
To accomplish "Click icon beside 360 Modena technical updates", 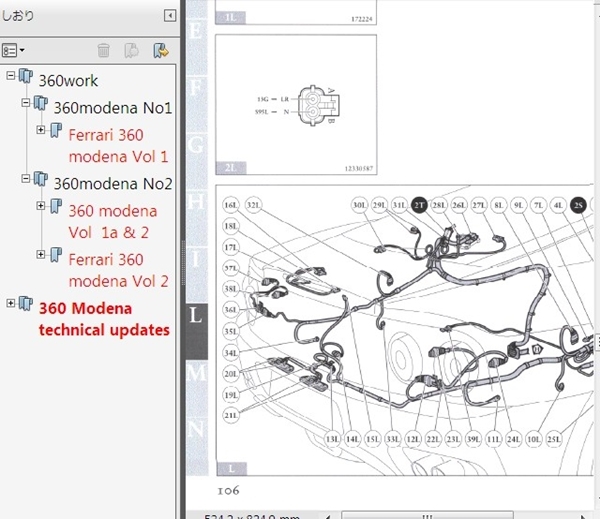I will point(26,304).
